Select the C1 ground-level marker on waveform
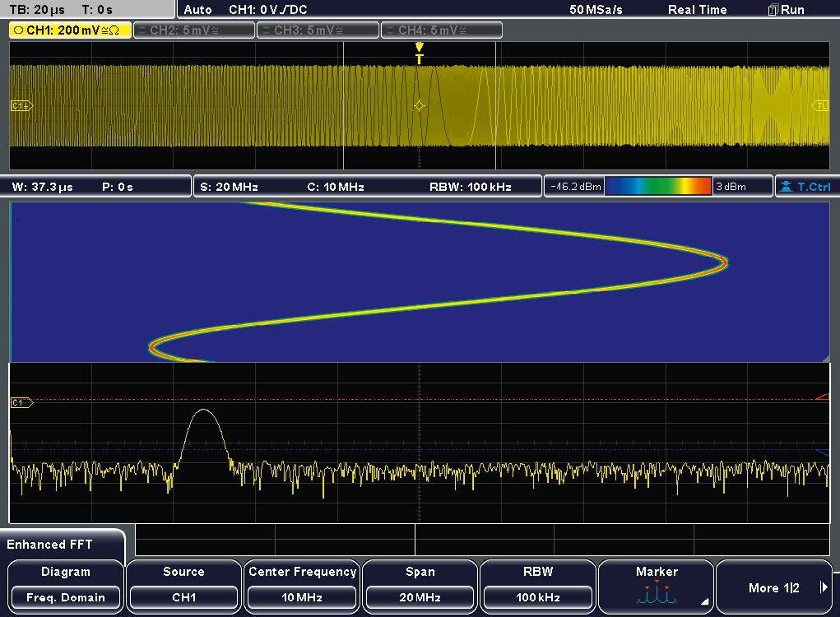Image resolution: width=840 pixels, height=617 pixels. coord(20,106)
